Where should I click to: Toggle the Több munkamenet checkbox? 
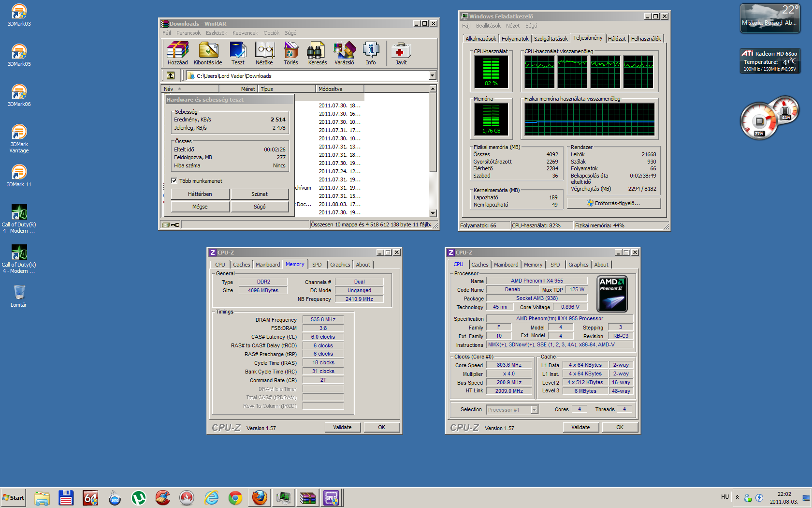point(174,181)
